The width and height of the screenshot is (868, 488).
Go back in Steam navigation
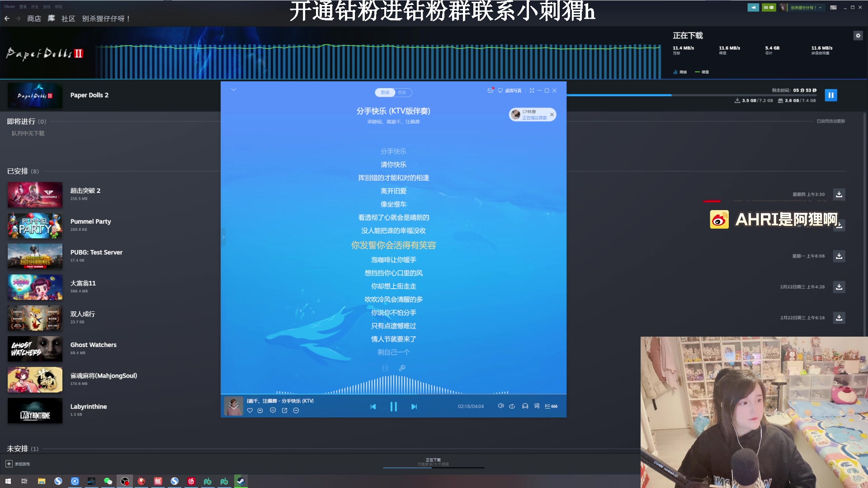(7, 19)
